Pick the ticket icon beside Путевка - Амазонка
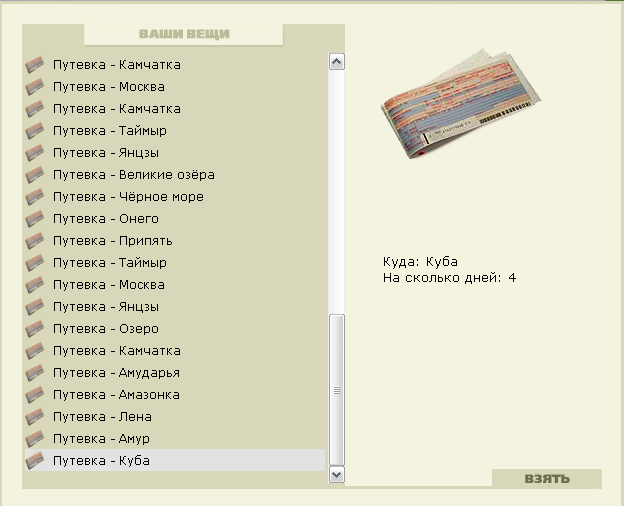 35,395
